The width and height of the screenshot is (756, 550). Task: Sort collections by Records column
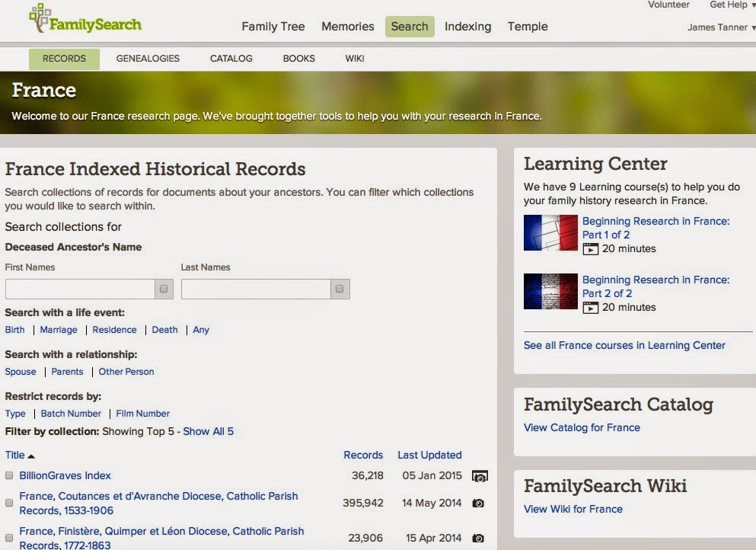[x=363, y=456]
